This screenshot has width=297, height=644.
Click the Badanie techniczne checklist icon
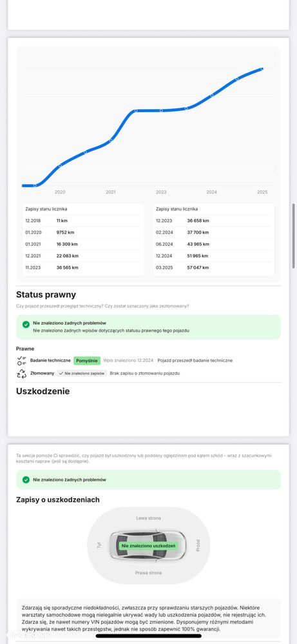21,361
